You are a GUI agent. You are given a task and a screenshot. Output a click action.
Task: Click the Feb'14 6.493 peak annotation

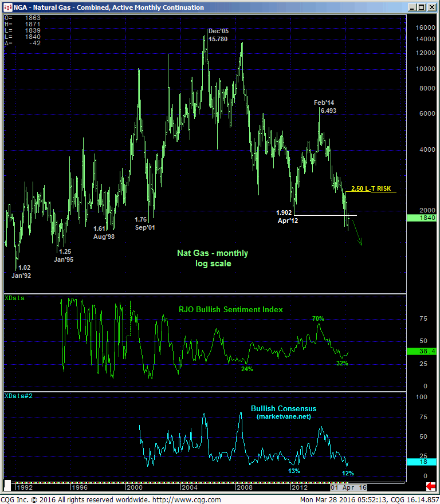325,107
